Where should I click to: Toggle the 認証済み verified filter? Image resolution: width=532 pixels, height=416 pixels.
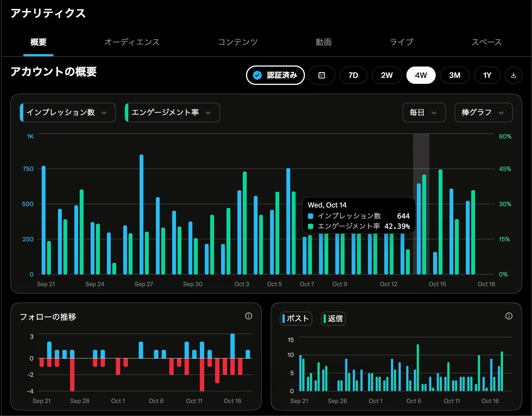point(275,75)
